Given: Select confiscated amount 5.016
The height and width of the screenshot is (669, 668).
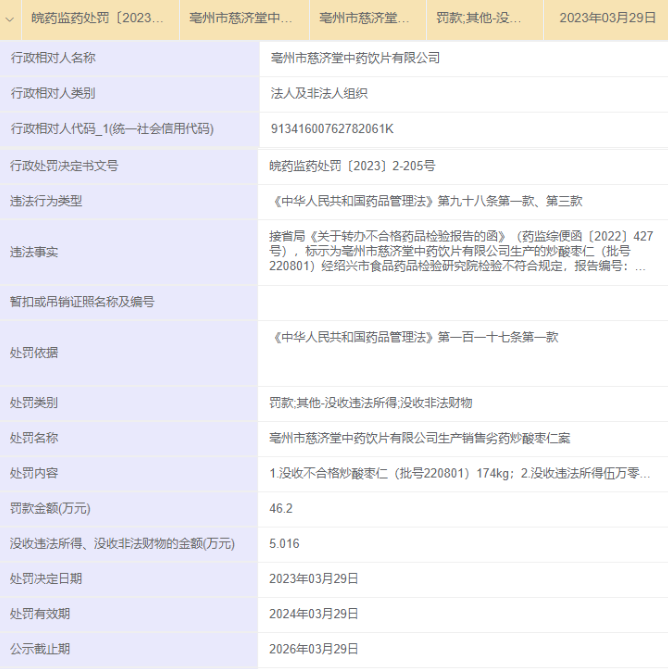Looking at the screenshot, I should tap(284, 544).
